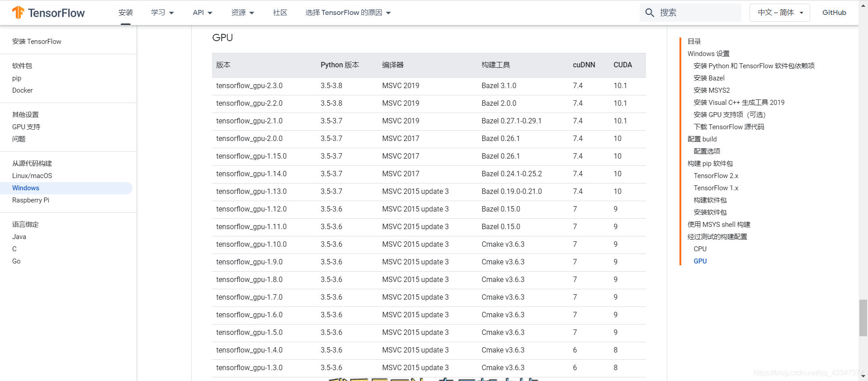Click tensorflow_gpu-1.15.0 table cell
Screen dimensions: 868x381
251,156
